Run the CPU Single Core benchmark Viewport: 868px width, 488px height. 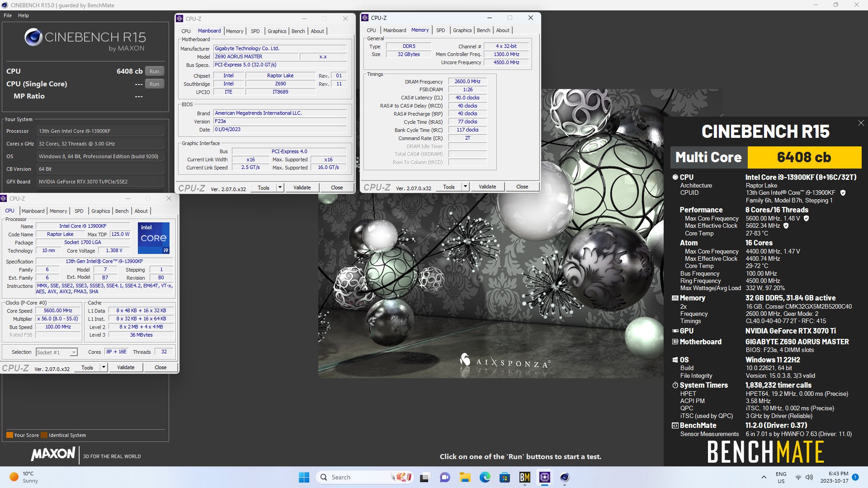pos(154,84)
